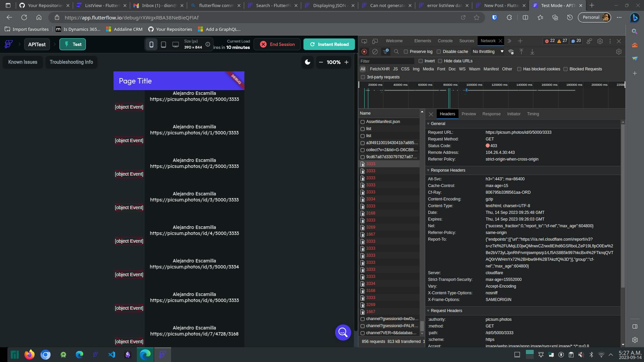This screenshot has height=362, width=644.
Task: Click the network Filter input field
Action: (x=386, y=61)
